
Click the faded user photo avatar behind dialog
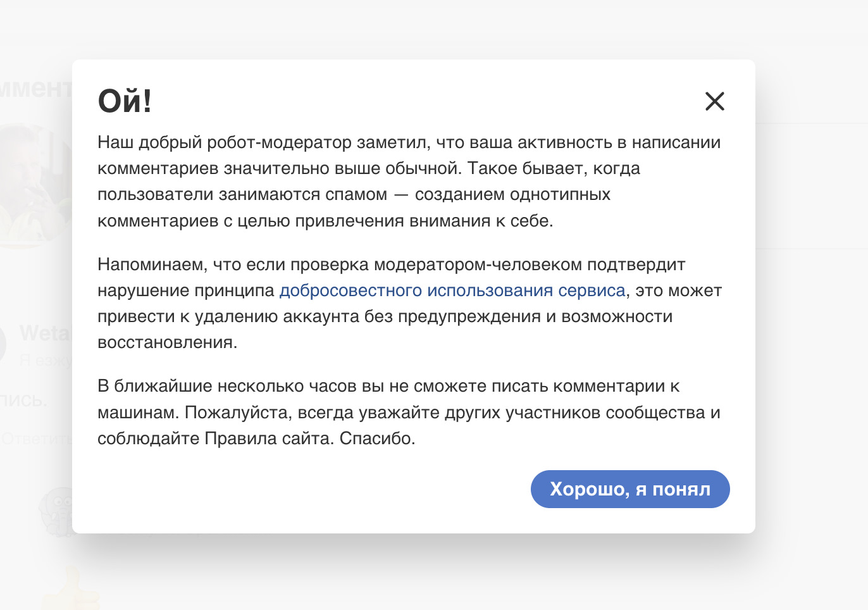click(x=35, y=184)
